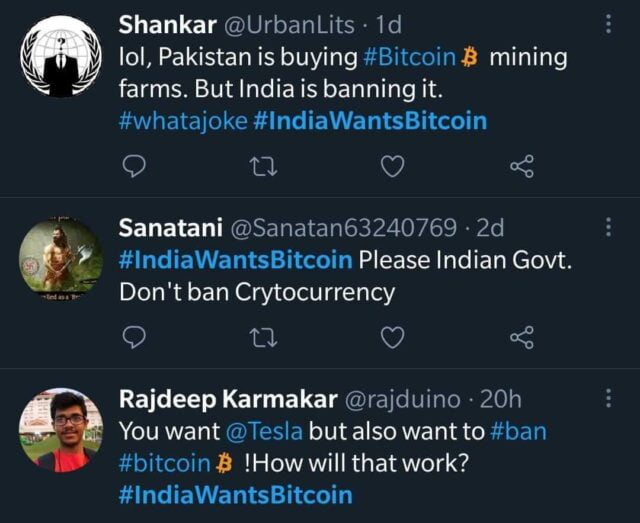Open Shankar's profile picture
The height and width of the screenshot is (523, 640).
coord(61,57)
